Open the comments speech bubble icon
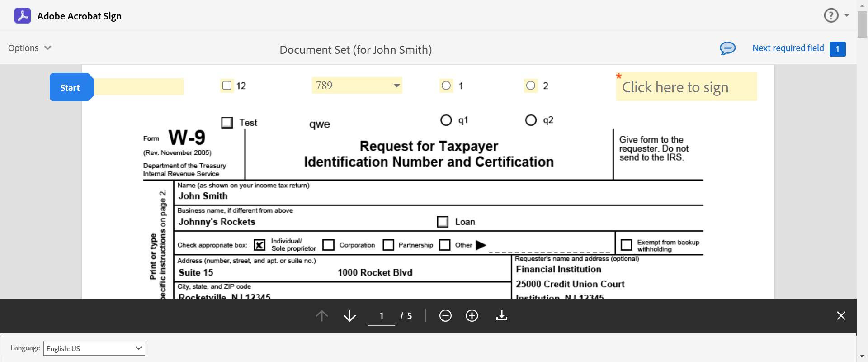This screenshot has height=362, width=868. coord(727,48)
